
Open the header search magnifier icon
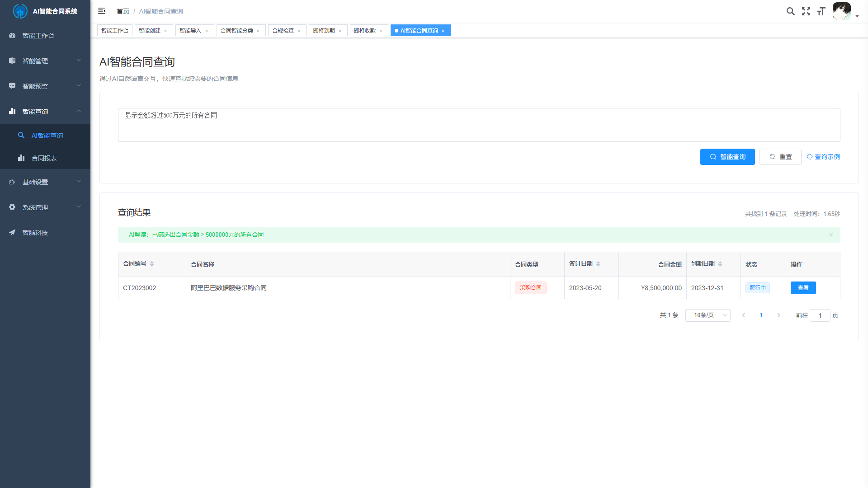coord(790,11)
